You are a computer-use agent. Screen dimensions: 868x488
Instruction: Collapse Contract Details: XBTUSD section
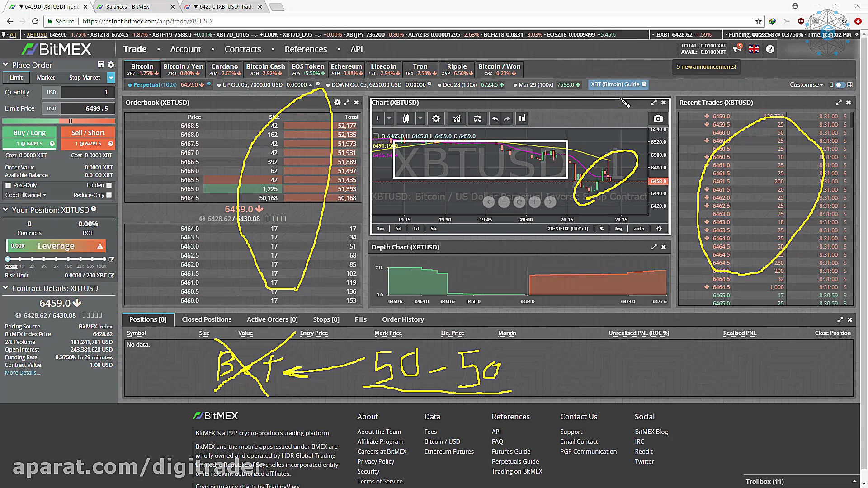[x=5, y=288]
